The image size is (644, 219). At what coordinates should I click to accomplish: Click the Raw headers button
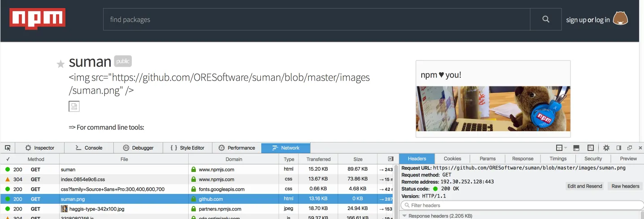click(x=625, y=186)
